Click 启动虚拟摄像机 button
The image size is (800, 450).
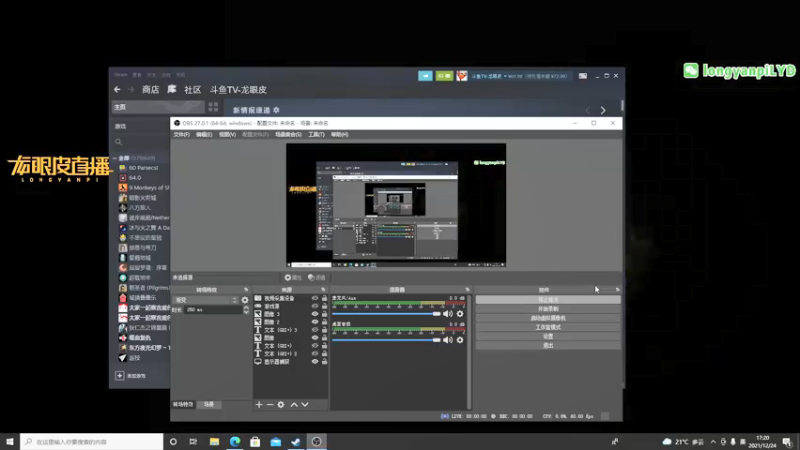point(548,318)
